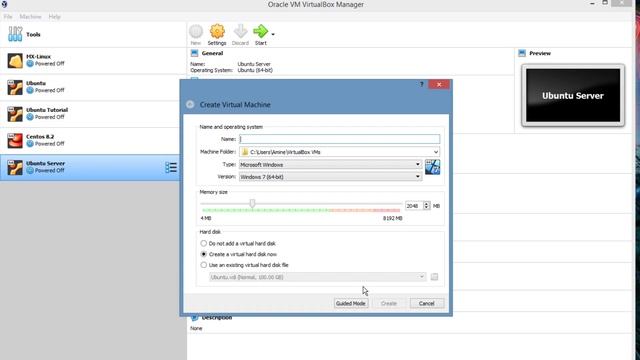Click the Centos 8.2 machine name
The height and width of the screenshot is (360, 640).
pyautogui.click(x=40, y=137)
